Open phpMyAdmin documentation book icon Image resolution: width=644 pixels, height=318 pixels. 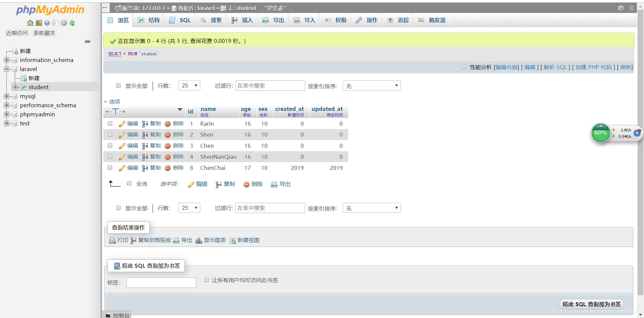click(47, 23)
